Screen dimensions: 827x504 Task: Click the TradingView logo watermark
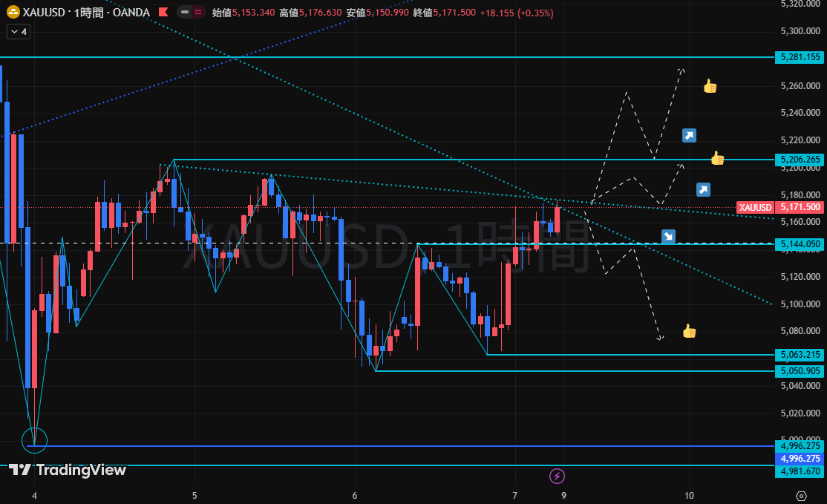pos(68,470)
